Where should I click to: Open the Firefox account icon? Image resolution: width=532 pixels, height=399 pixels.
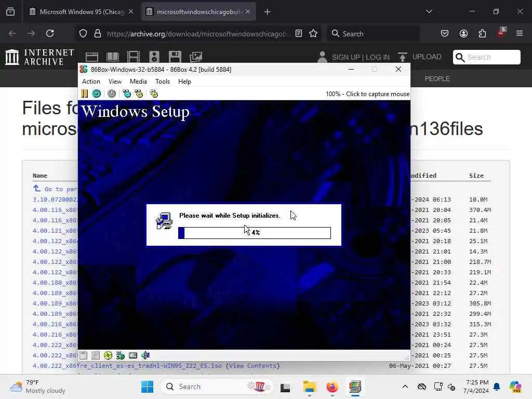(x=463, y=33)
